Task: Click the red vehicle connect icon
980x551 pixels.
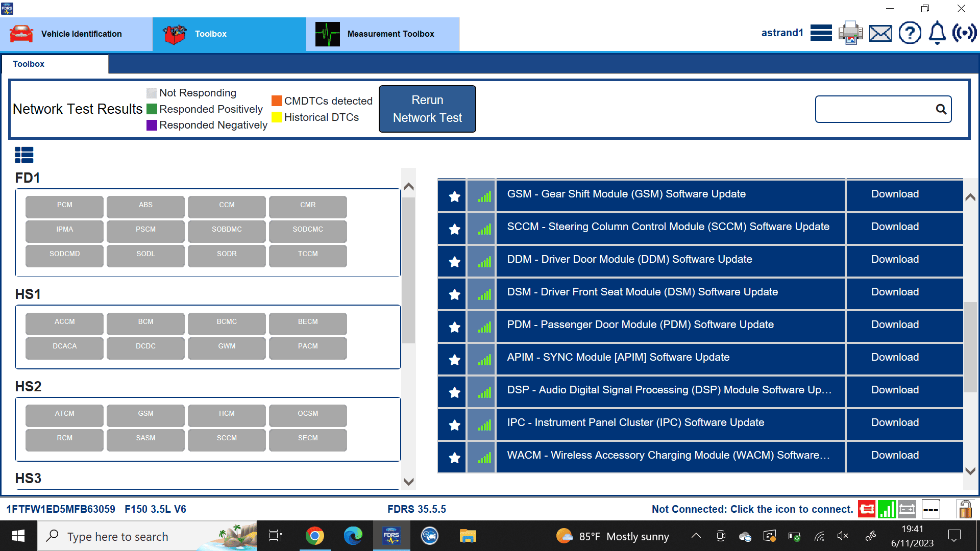Action: (x=866, y=509)
